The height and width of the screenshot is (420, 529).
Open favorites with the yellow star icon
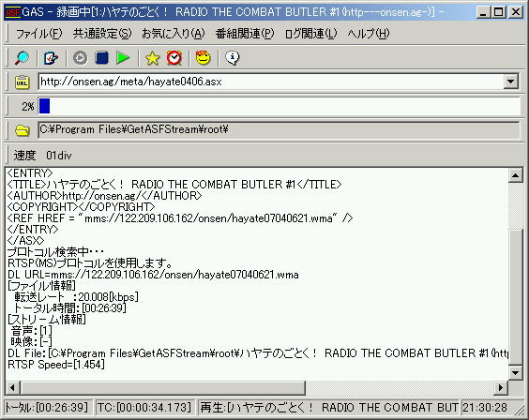pos(152,58)
